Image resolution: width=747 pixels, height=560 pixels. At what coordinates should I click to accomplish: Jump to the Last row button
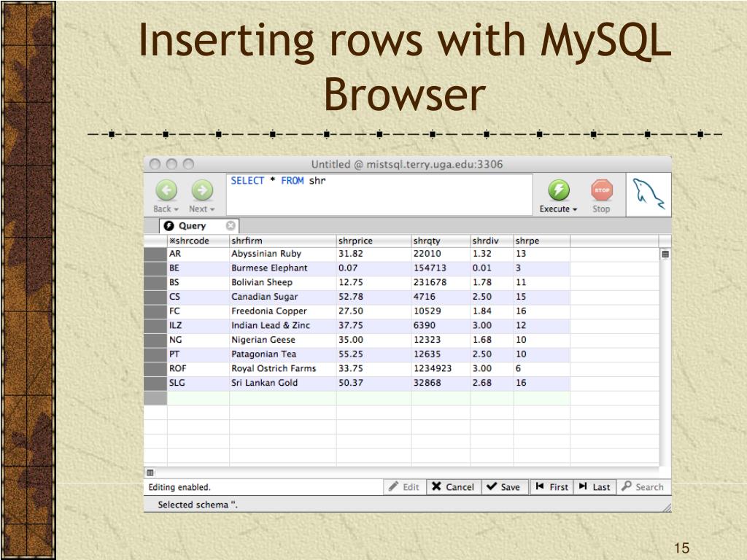click(x=595, y=487)
